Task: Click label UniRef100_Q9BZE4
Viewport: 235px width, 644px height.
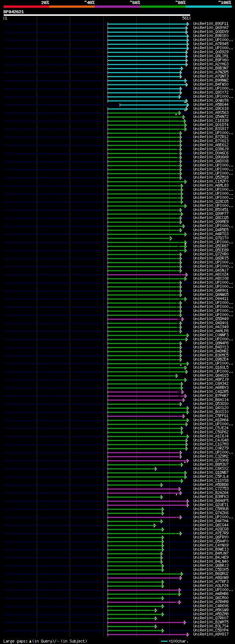Action: 211,359
